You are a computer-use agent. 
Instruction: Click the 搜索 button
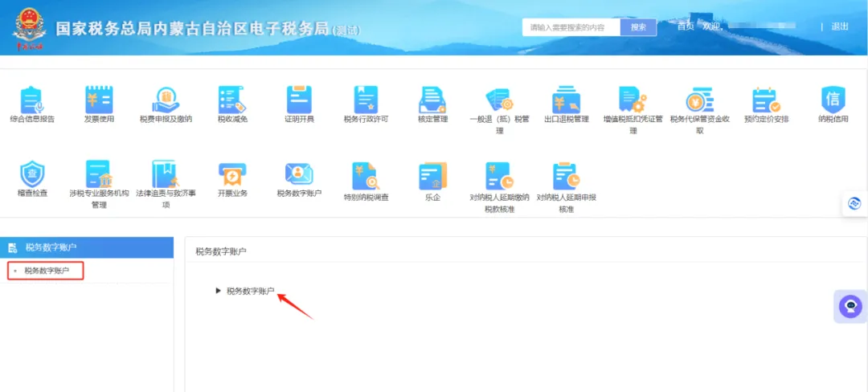tap(638, 27)
